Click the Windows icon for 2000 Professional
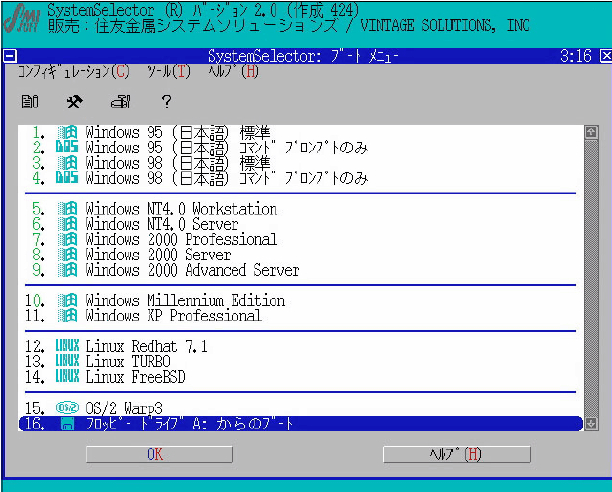This screenshot has height=492, width=612. [x=67, y=240]
